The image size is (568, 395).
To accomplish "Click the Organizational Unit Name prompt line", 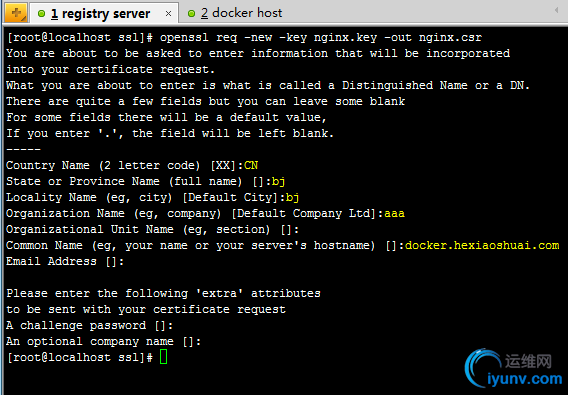I will click(x=153, y=229).
